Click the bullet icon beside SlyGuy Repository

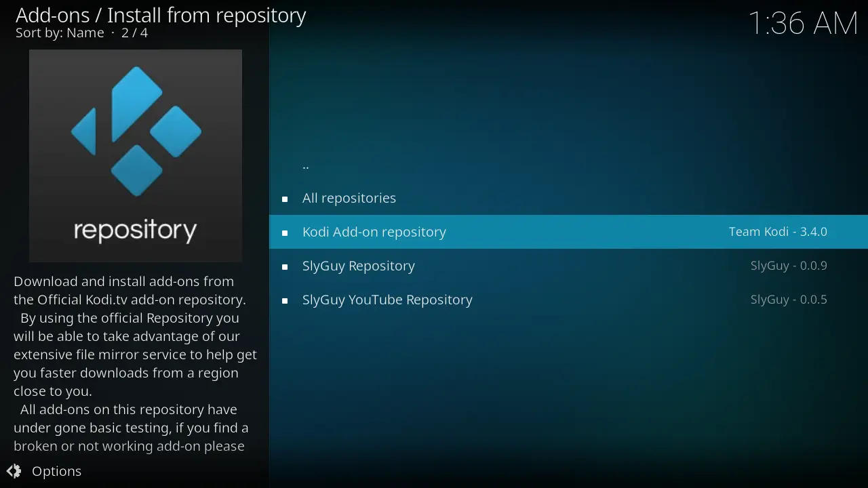tap(285, 267)
